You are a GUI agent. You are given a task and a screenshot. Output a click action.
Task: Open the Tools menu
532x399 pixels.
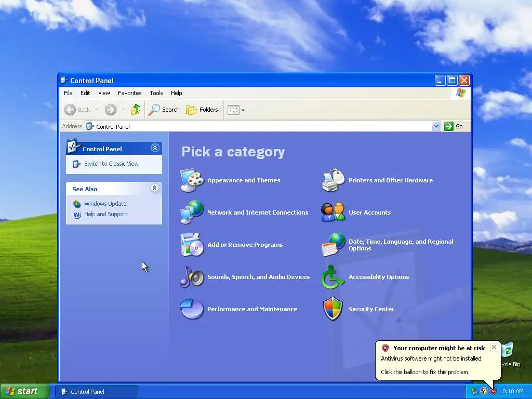[x=156, y=93]
